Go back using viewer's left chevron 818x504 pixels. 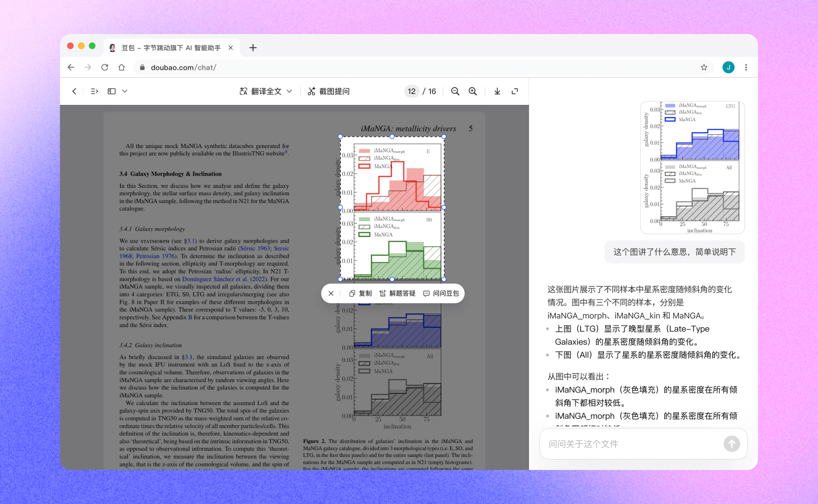pos(74,91)
